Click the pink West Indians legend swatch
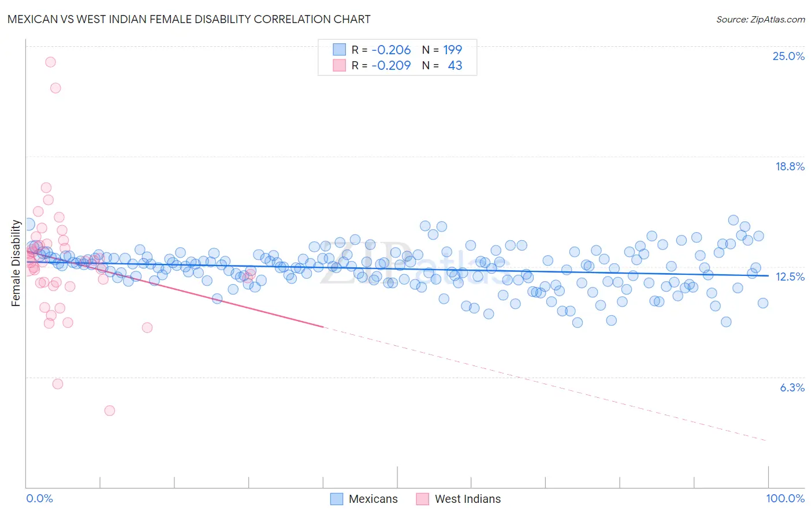This screenshot has width=812, height=515. [x=423, y=499]
